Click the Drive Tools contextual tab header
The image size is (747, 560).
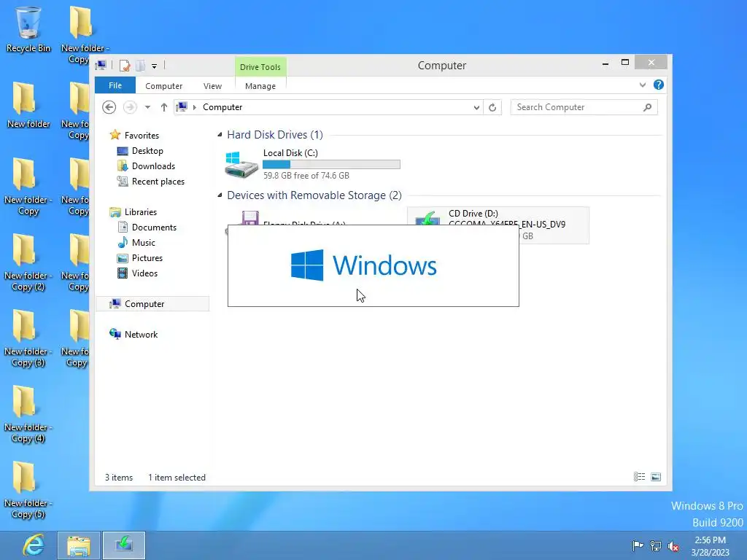tap(260, 67)
